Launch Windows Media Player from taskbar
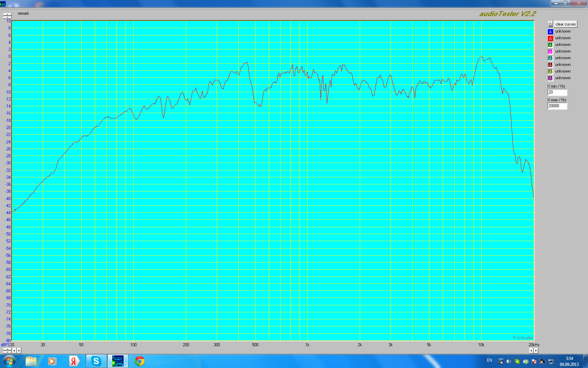This screenshot has height=368, width=588. 52,361
